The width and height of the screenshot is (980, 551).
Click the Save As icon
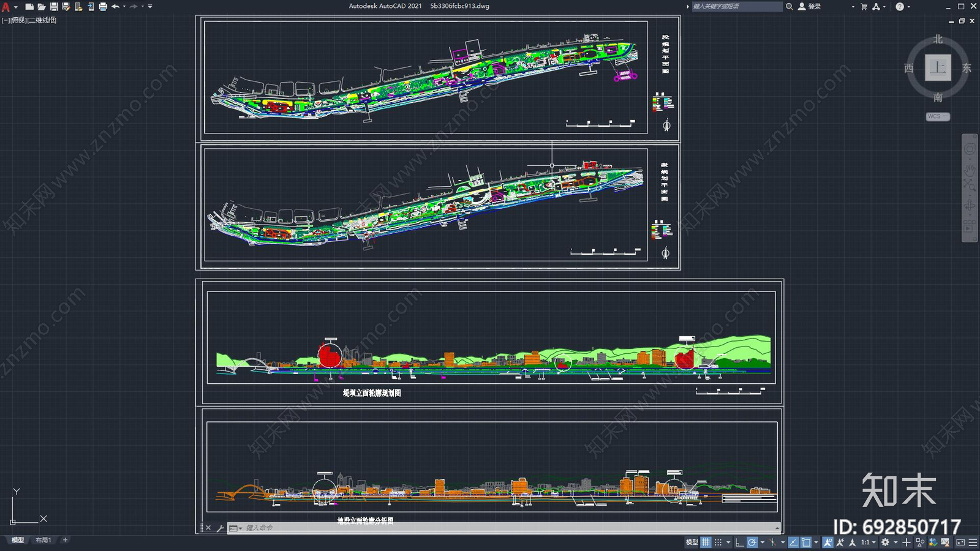click(x=66, y=7)
